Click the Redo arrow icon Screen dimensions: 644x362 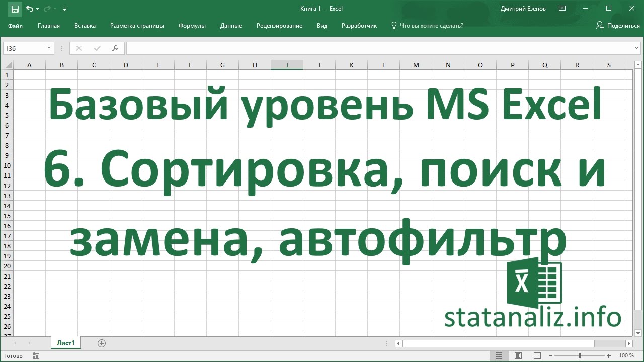(x=47, y=9)
